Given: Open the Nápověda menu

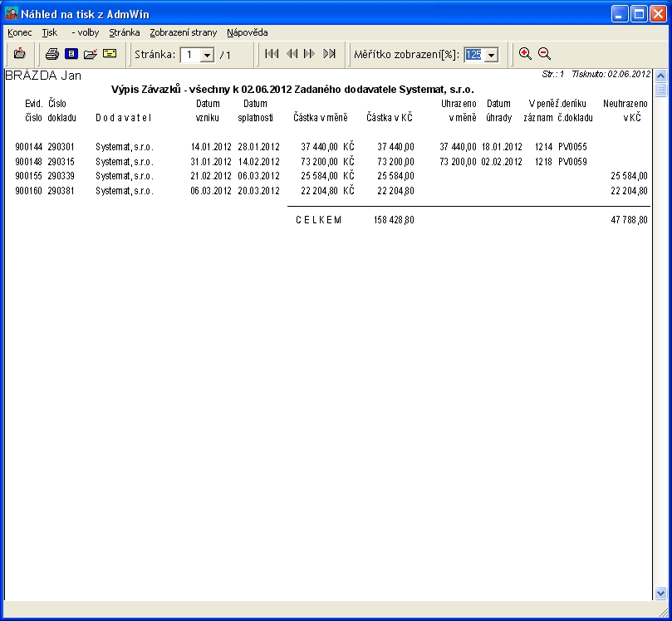Looking at the screenshot, I should click(x=248, y=32).
